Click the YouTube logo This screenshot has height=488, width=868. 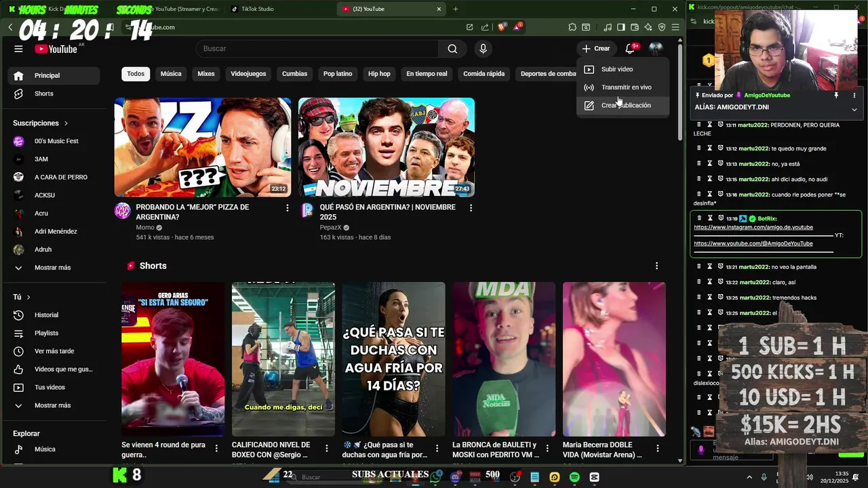[56, 49]
